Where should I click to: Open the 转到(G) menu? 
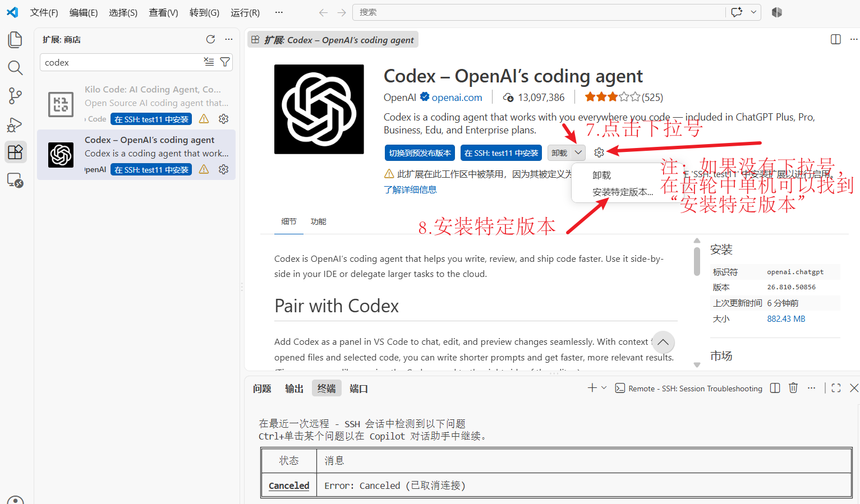click(x=204, y=12)
